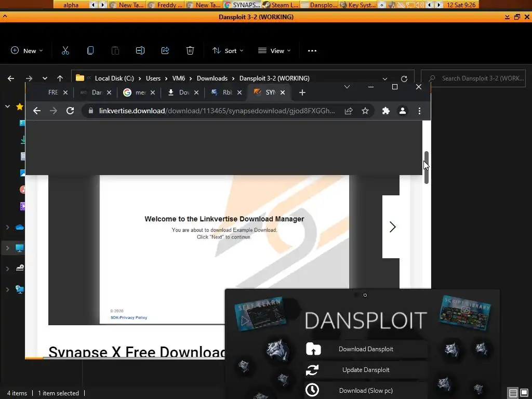The width and height of the screenshot is (532, 399).
Task: Open the Explorer three-dots more options
Action: coord(312,51)
